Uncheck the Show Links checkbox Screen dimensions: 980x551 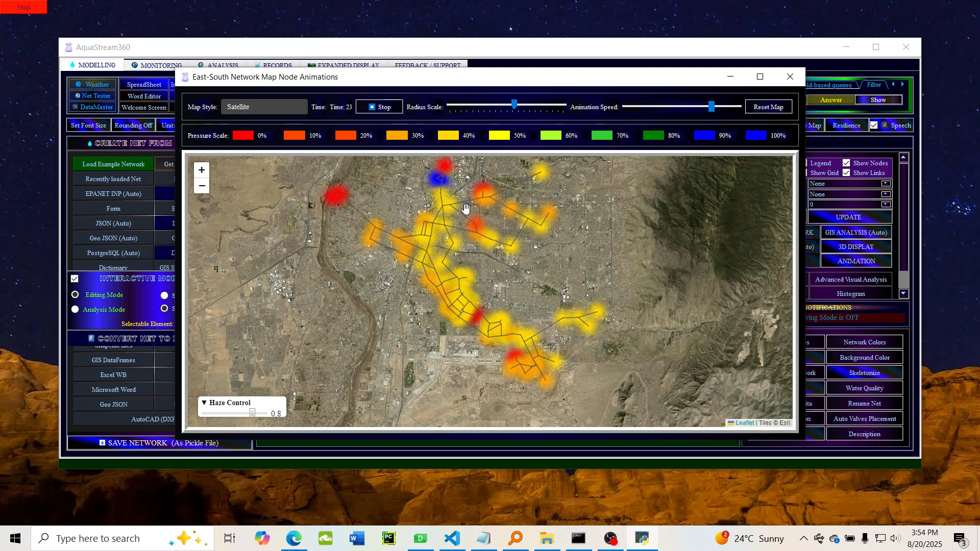(x=846, y=173)
